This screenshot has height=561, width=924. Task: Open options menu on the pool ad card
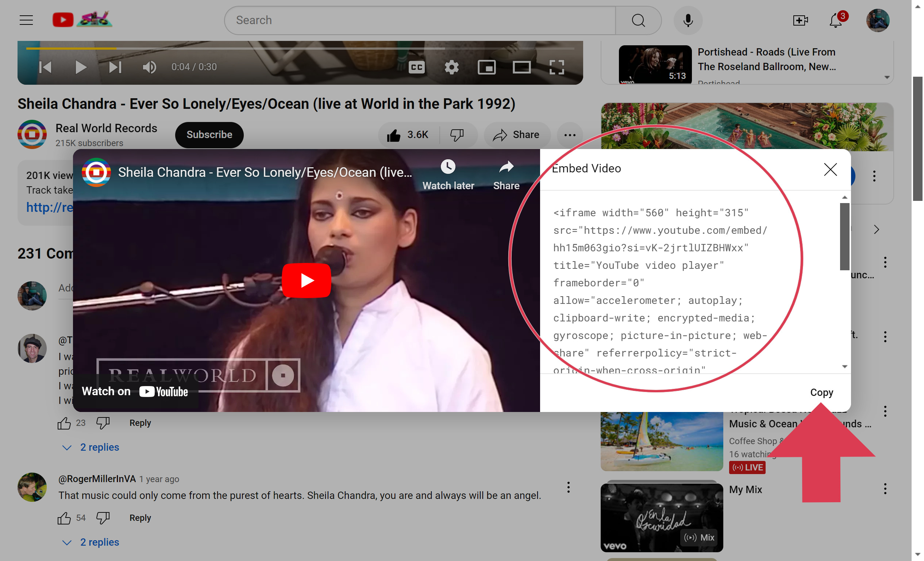(x=874, y=176)
